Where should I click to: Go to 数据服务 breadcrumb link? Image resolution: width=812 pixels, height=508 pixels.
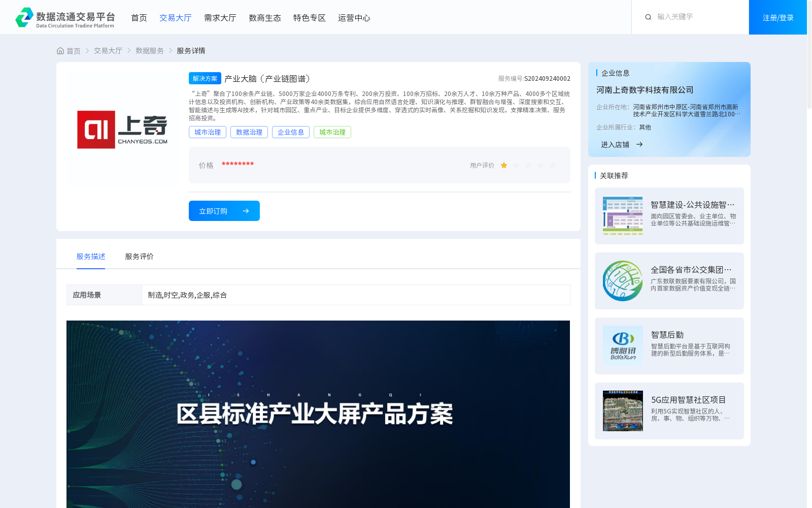click(150, 51)
